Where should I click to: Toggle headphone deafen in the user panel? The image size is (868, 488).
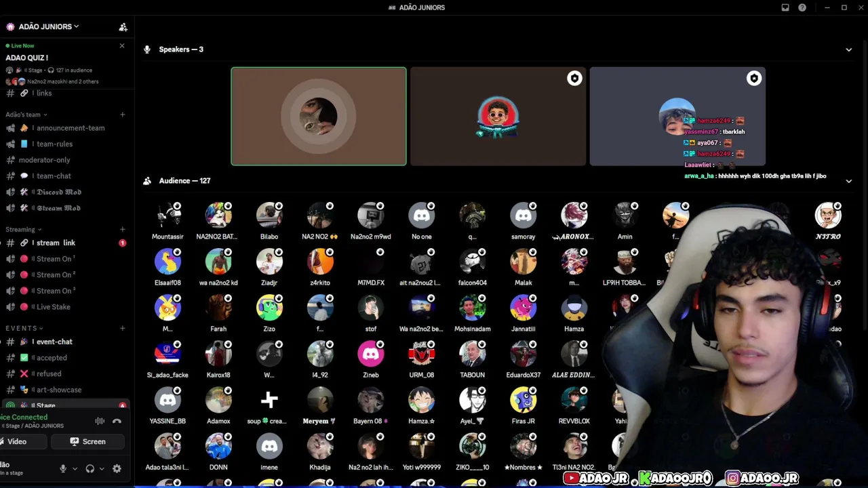90,468
